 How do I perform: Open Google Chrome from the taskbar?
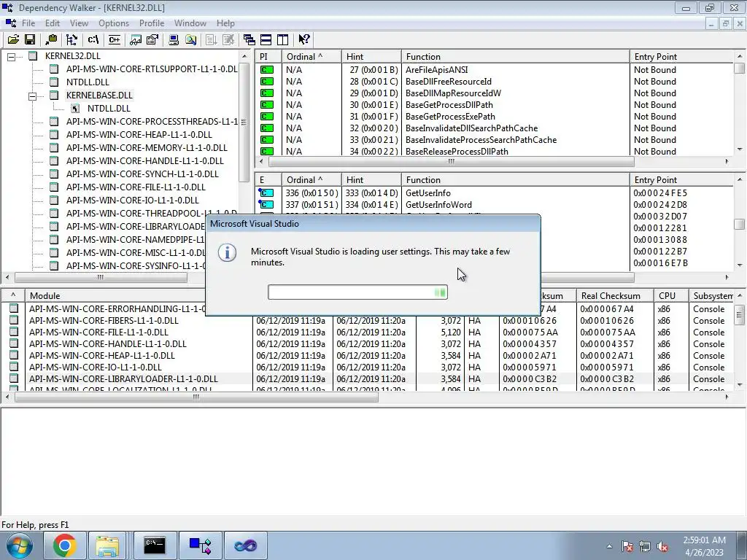pyautogui.click(x=65, y=545)
